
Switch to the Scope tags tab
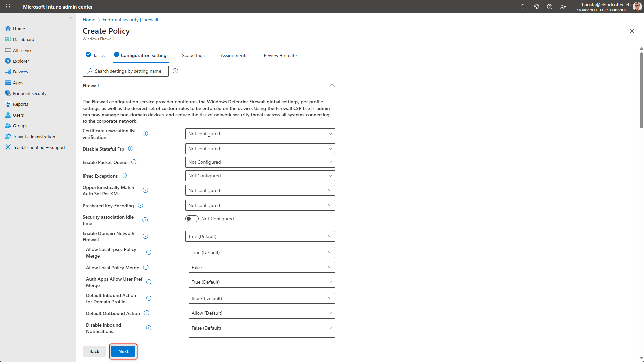193,55
